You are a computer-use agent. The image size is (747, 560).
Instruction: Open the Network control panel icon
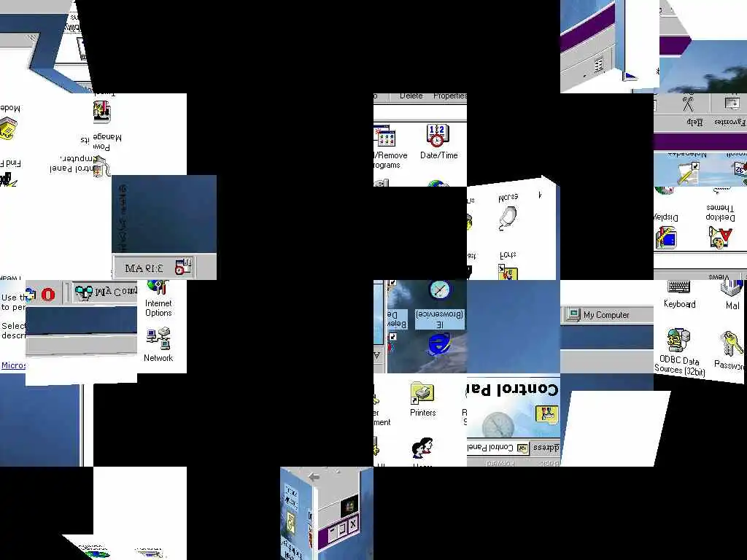tap(158, 345)
